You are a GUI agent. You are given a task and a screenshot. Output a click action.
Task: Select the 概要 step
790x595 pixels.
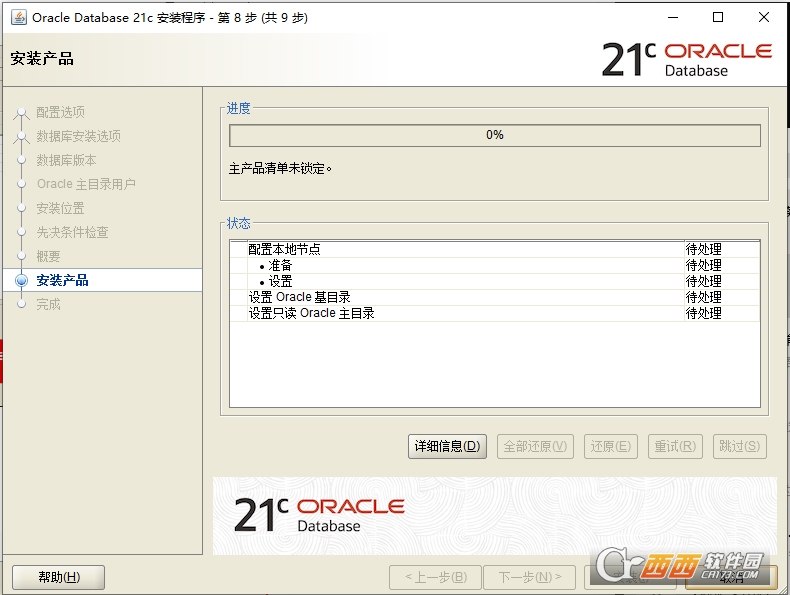pyautogui.click(x=48, y=256)
